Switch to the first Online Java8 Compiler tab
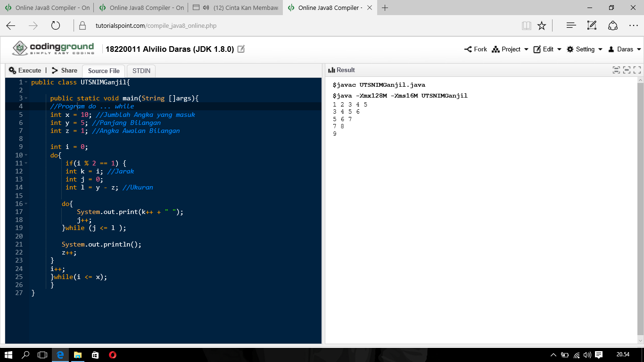 pyautogui.click(x=47, y=8)
